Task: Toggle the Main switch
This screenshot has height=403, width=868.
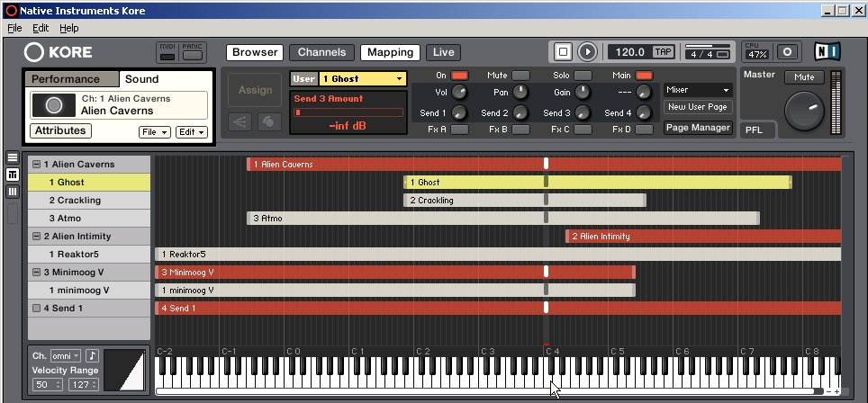Action: [x=644, y=76]
